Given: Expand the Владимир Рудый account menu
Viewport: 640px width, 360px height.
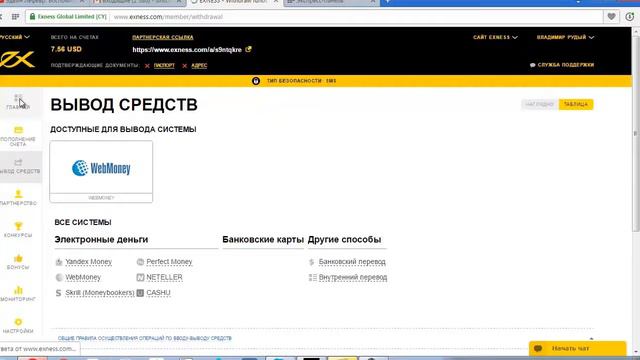Looking at the screenshot, I should tap(565, 37).
